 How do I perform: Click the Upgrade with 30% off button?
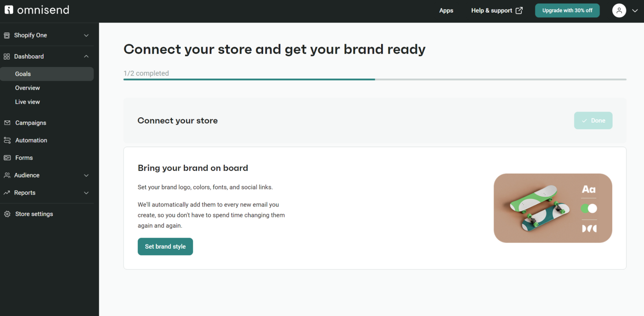(567, 10)
